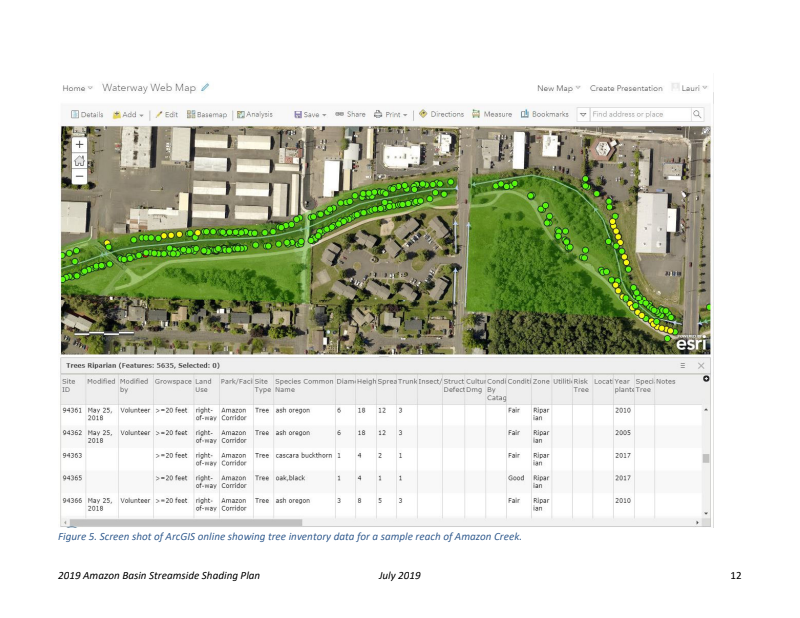Open the Measure tool

tap(491, 114)
